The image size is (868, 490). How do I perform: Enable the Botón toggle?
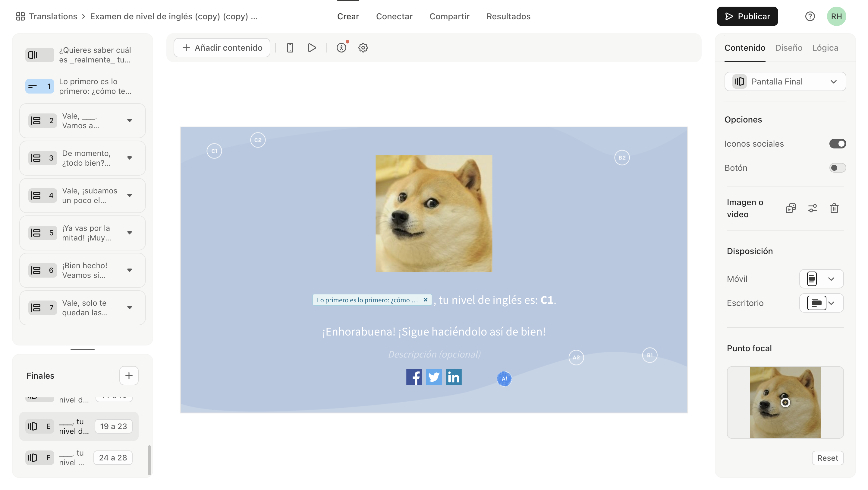point(838,167)
